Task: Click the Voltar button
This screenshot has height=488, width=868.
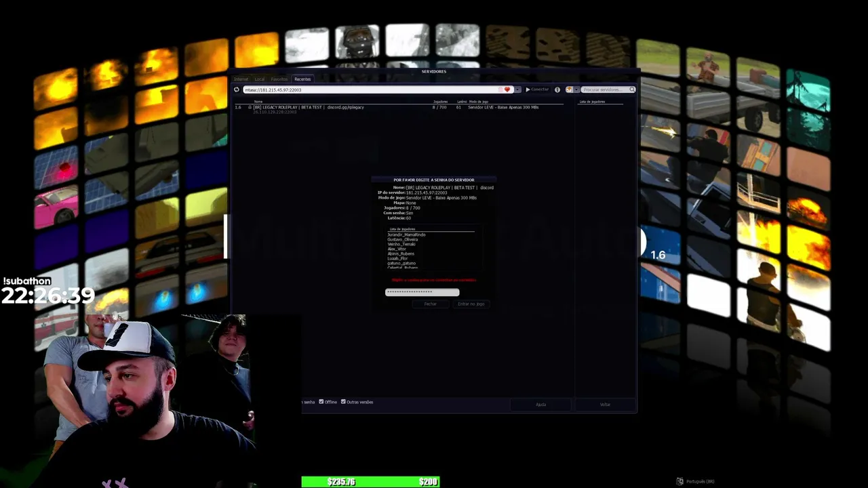Action: coord(605,405)
